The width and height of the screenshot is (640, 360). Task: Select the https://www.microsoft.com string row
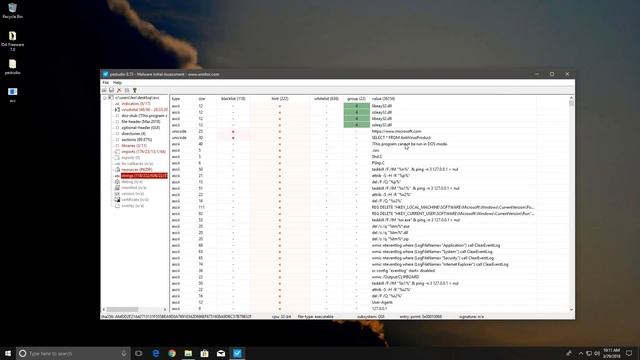(x=369, y=131)
